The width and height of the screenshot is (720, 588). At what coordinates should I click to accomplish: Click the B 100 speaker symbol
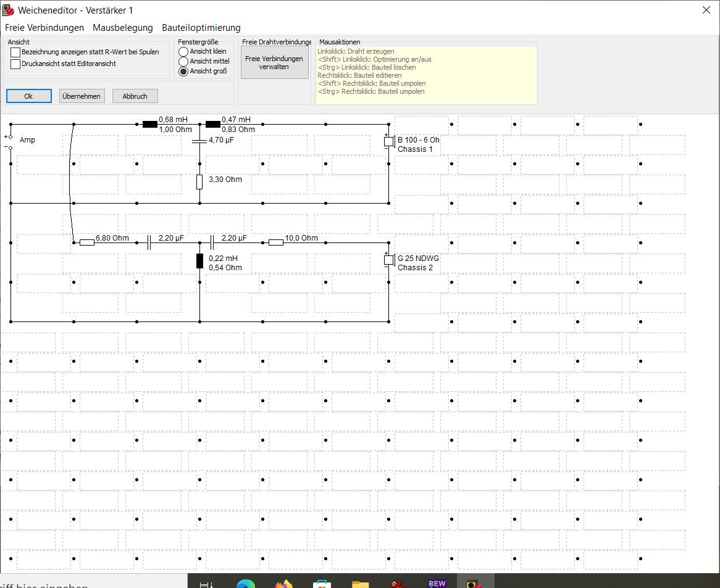[390, 142]
